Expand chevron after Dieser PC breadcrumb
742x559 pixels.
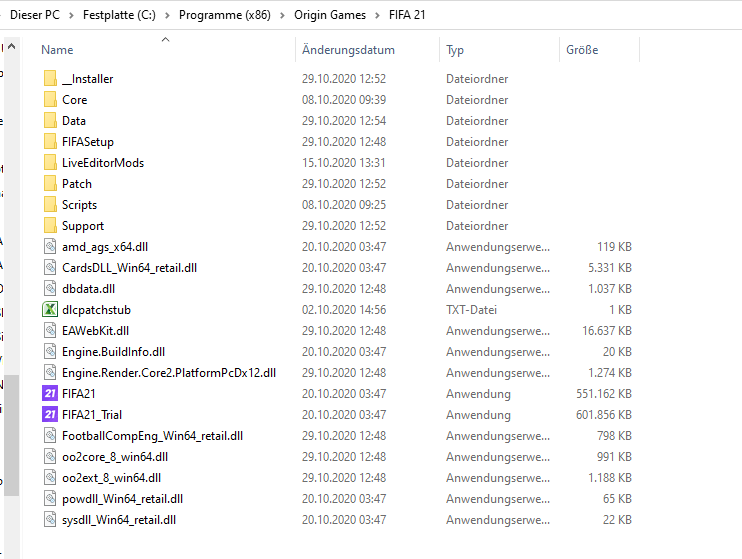(71, 15)
